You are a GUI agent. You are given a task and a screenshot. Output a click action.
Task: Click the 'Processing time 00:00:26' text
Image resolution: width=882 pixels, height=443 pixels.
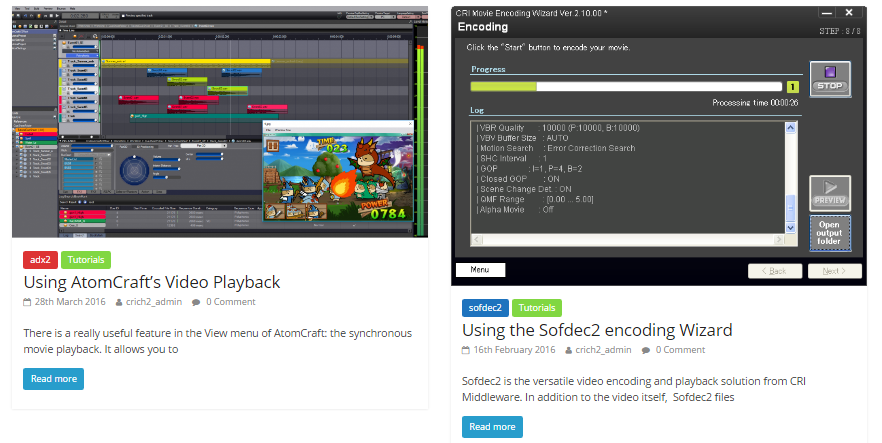pos(755,103)
